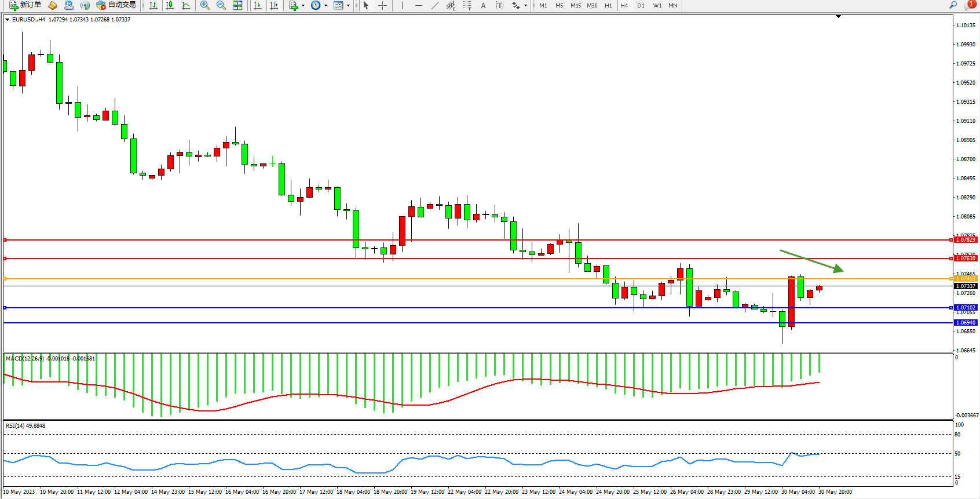Switch to line chart display
This screenshot has width=980, height=499.
click(186, 5)
